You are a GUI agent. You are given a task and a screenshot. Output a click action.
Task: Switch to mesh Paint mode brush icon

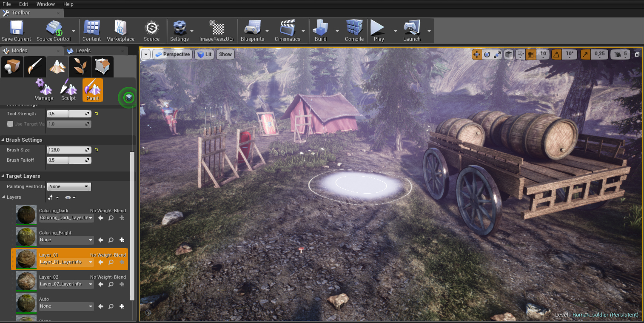click(x=34, y=66)
